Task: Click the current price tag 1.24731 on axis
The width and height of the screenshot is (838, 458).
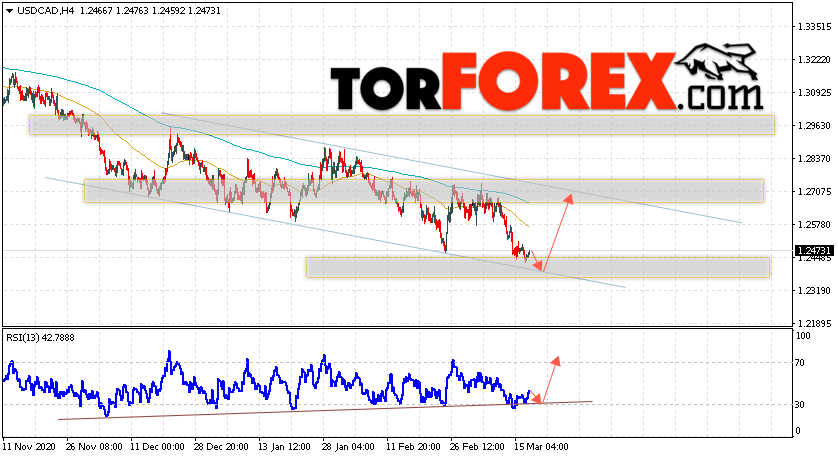Action: click(x=814, y=251)
